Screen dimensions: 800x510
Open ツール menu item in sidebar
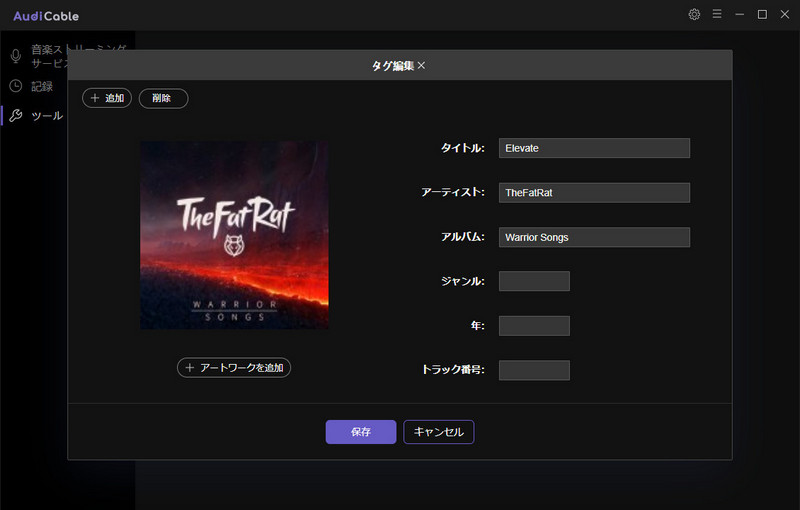(47, 116)
